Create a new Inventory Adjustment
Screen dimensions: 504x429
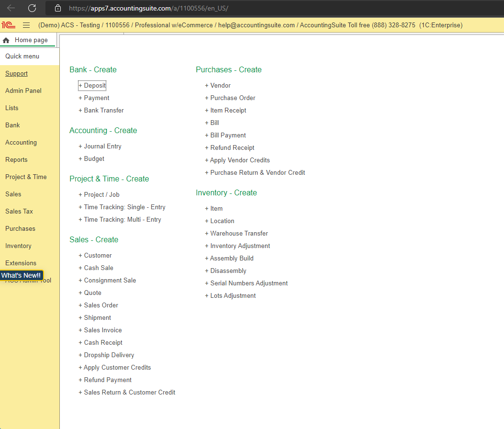coord(237,246)
